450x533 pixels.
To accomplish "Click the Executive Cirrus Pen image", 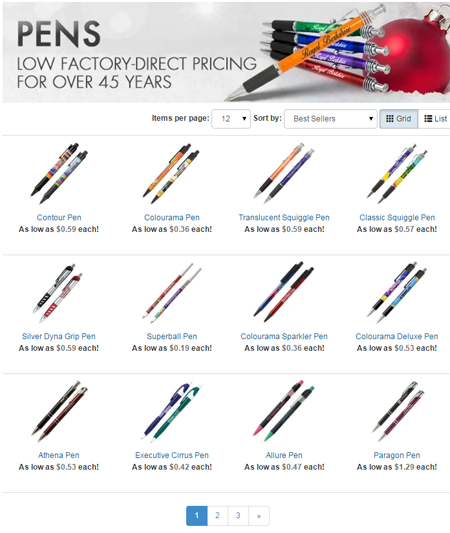I will (x=172, y=412).
